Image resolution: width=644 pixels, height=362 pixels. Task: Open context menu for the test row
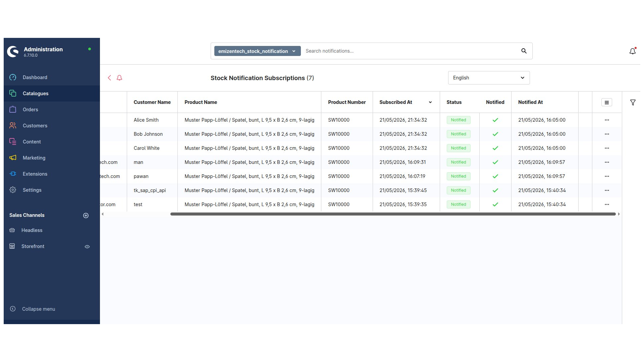pos(607,204)
